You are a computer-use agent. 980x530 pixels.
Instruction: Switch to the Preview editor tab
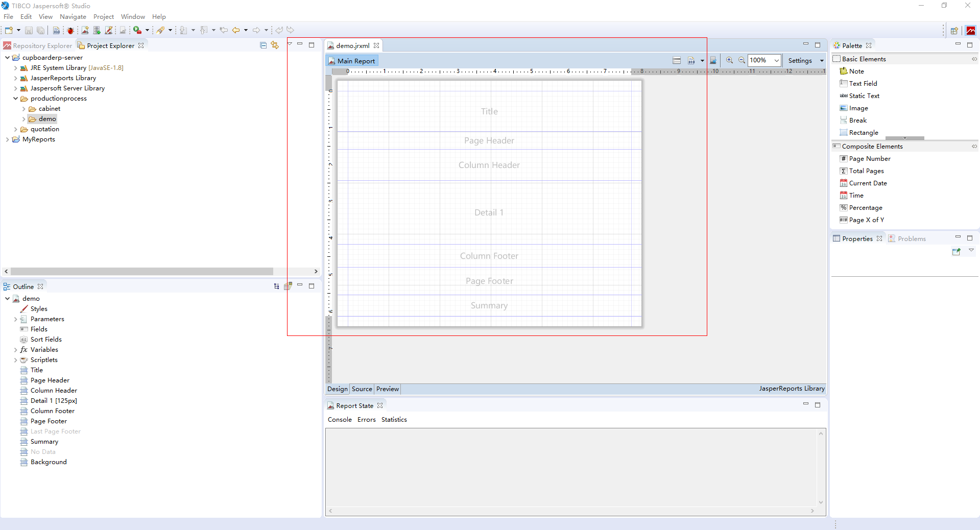click(x=388, y=389)
